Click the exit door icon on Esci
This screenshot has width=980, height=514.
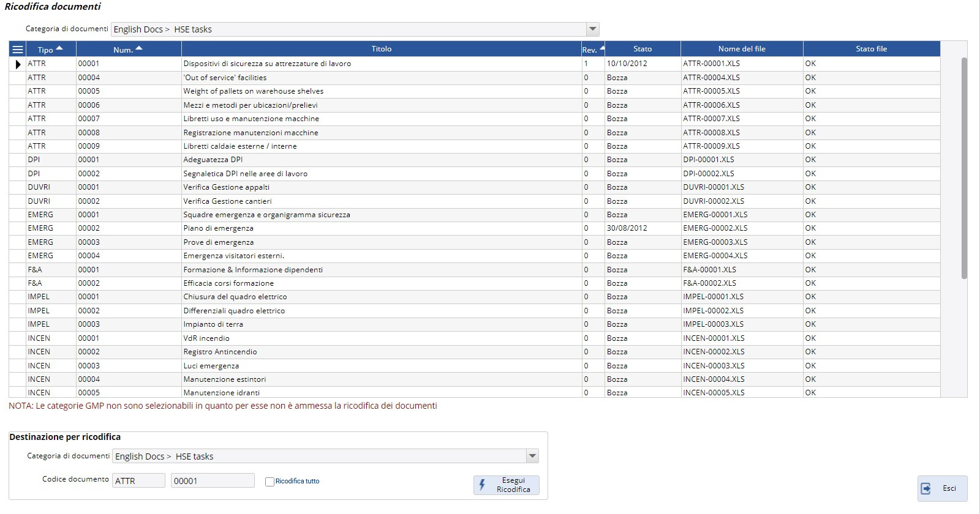pyautogui.click(x=926, y=488)
